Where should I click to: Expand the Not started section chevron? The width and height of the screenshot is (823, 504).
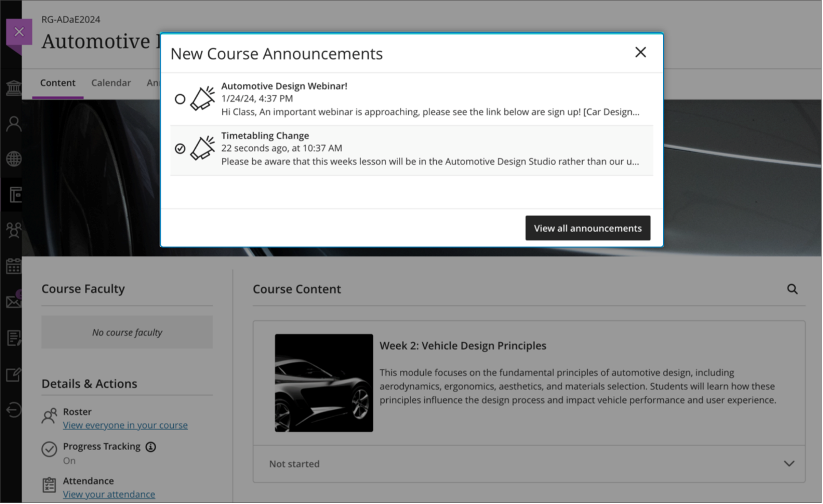[x=789, y=464]
